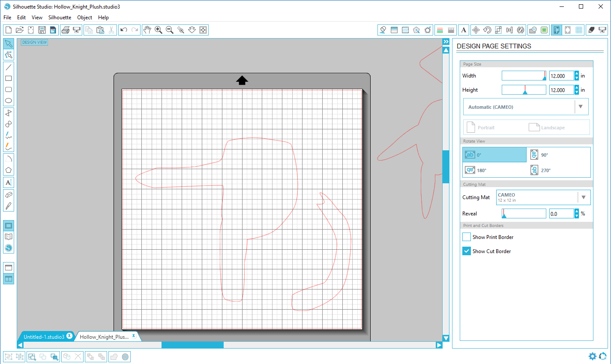
Task: Click the Width value field 12.000
Action: point(561,76)
